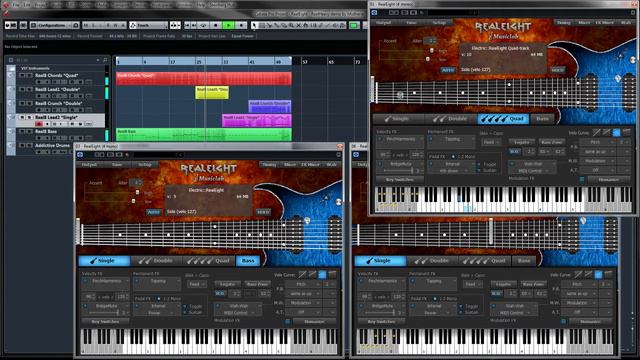Click blue activate icon in bottom-right RealEight window
640x360 pixels.
(356, 155)
